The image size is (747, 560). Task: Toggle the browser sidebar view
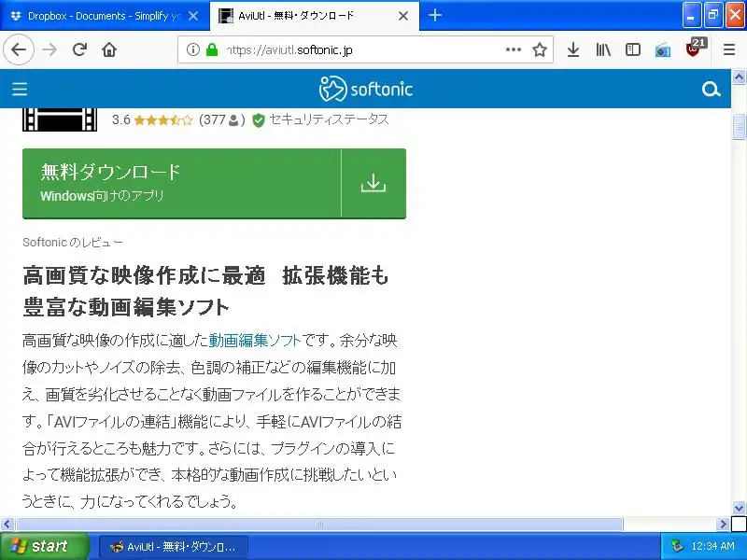coord(633,49)
